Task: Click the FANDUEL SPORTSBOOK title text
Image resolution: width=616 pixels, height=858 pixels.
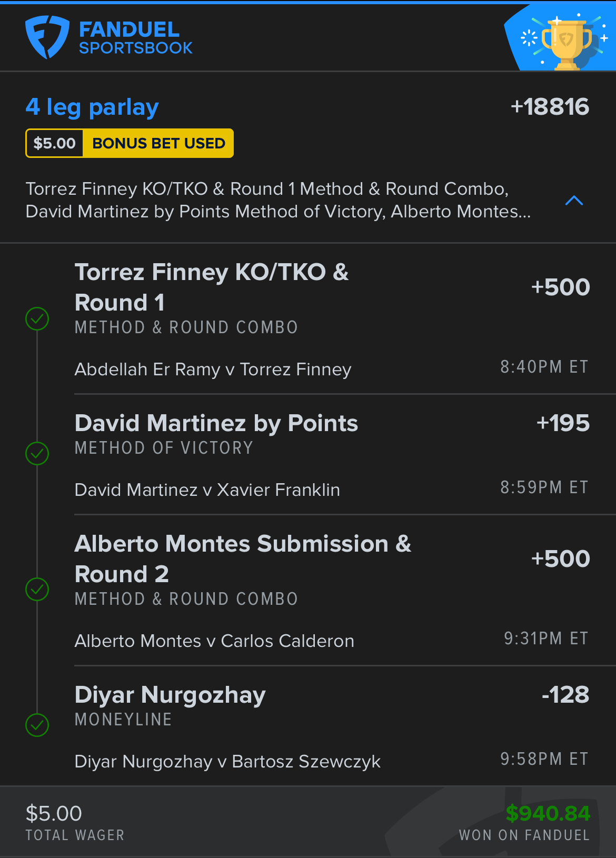Action: [136, 38]
